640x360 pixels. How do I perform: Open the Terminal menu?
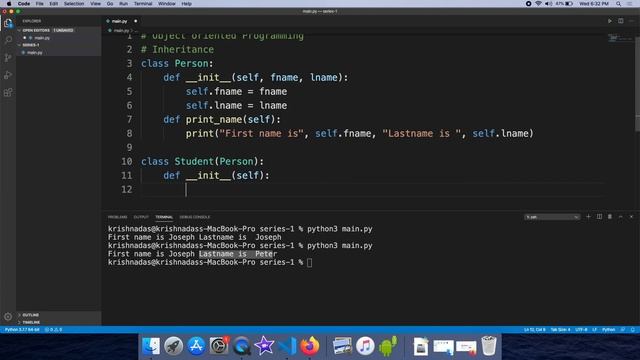tap(143, 4)
